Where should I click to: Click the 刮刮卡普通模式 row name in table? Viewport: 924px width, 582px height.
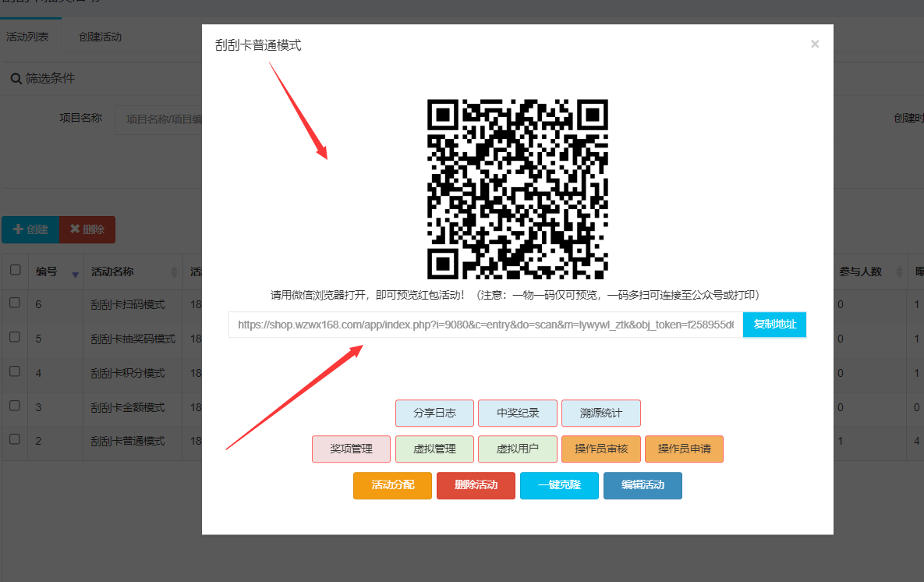coord(128,441)
